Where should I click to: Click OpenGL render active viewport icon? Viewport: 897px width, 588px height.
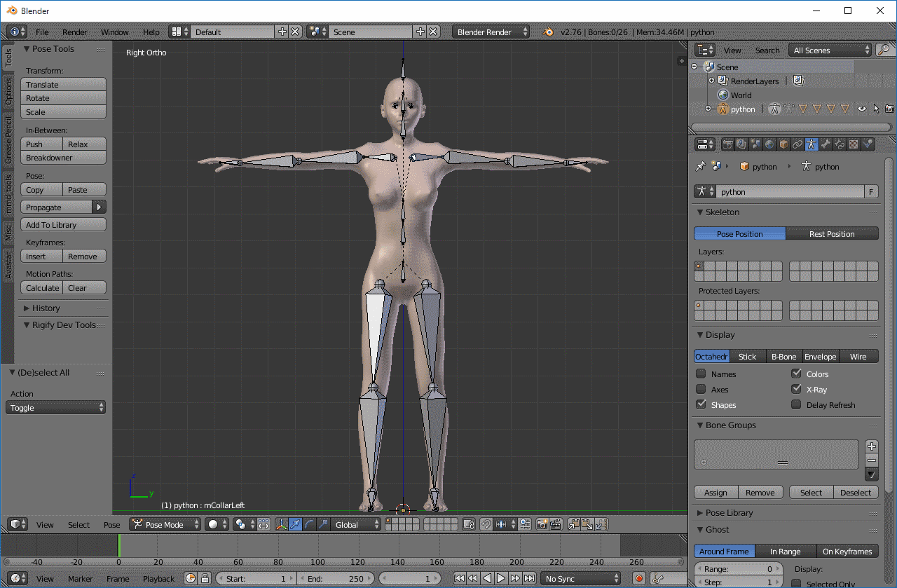click(x=542, y=524)
